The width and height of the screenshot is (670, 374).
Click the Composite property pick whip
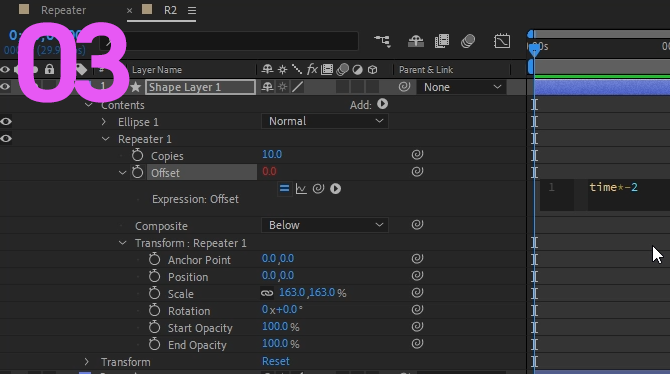[417, 225]
